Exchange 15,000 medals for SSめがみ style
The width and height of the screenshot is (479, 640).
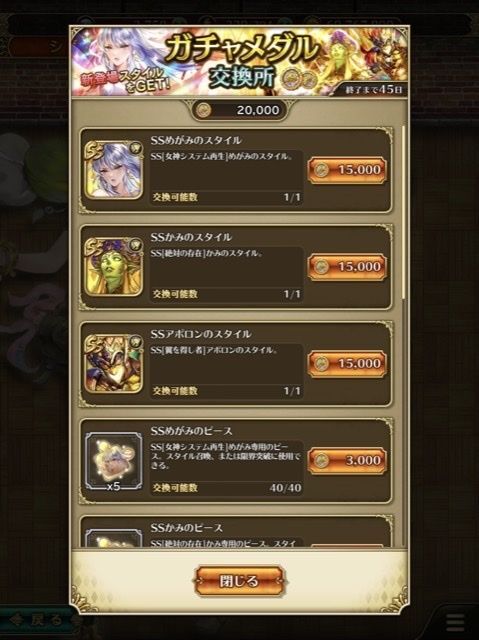pos(347,170)
